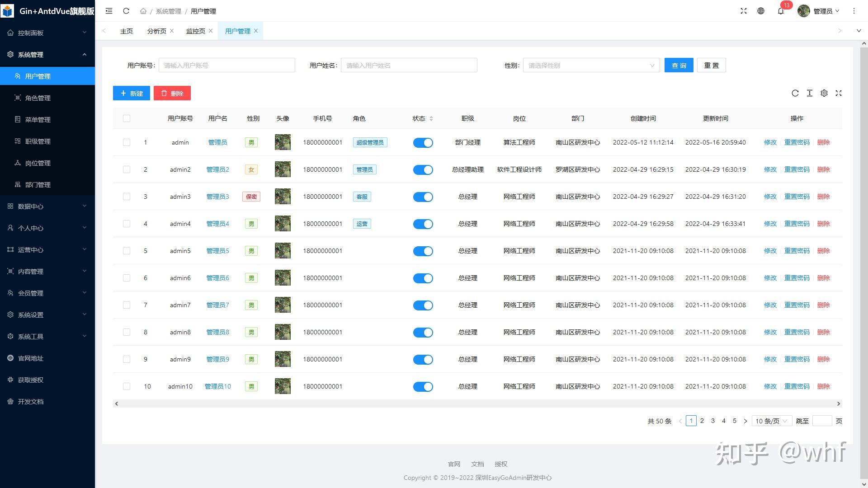Image resolution: width=868 pixels, height=488 pixels.
Task: Click the notification bell with 13 badge
Action: (x=781, y=11)
